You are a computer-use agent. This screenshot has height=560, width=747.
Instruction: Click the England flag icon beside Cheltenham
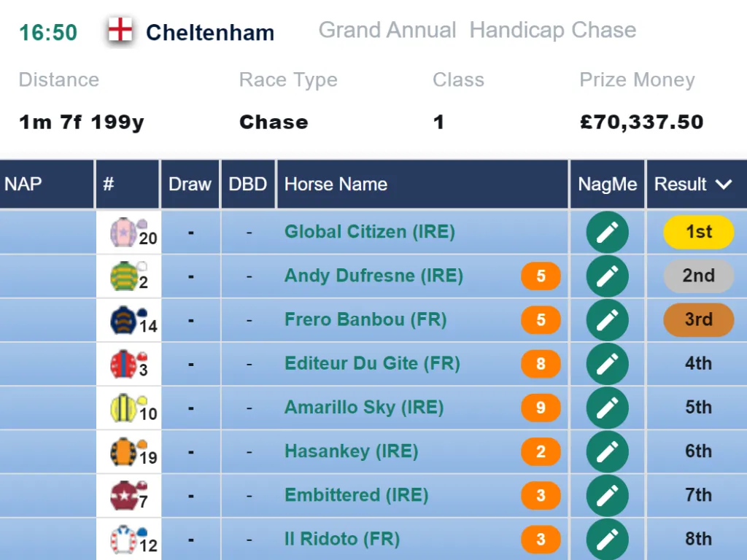pos(120,31)
